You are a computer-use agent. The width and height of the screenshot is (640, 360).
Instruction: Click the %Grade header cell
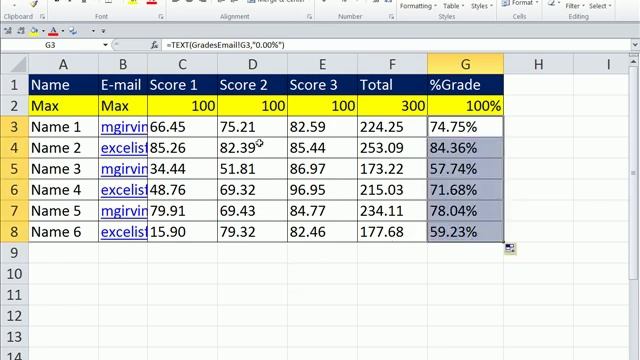pos(466,85)
